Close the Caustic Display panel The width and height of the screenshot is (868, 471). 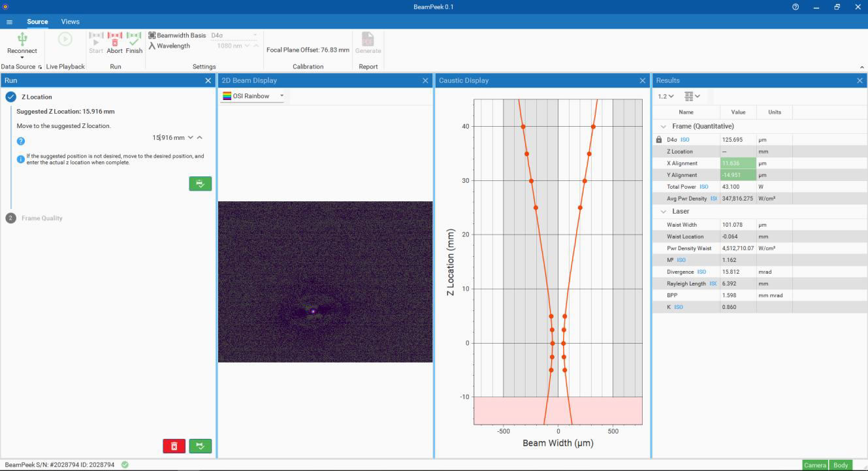[642, 80]
